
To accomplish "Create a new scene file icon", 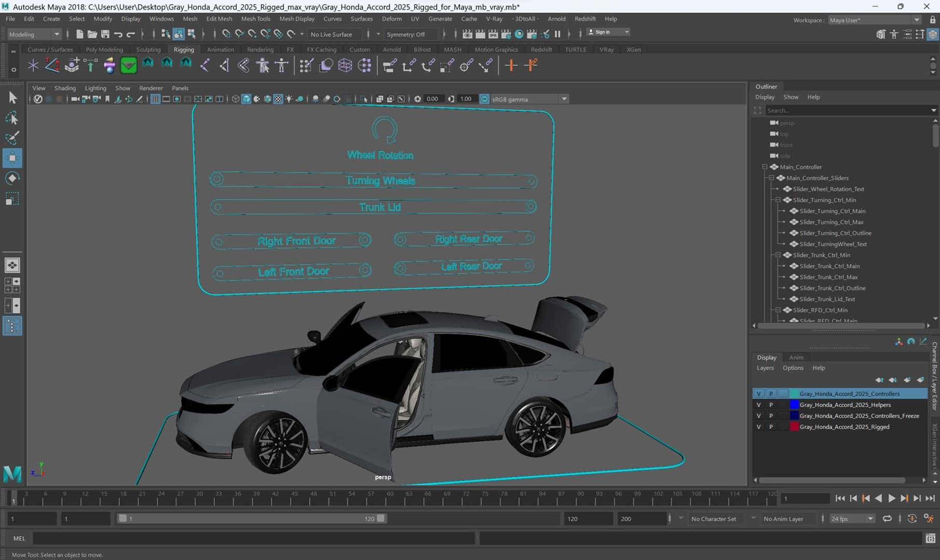I will (x=79, y=34).
